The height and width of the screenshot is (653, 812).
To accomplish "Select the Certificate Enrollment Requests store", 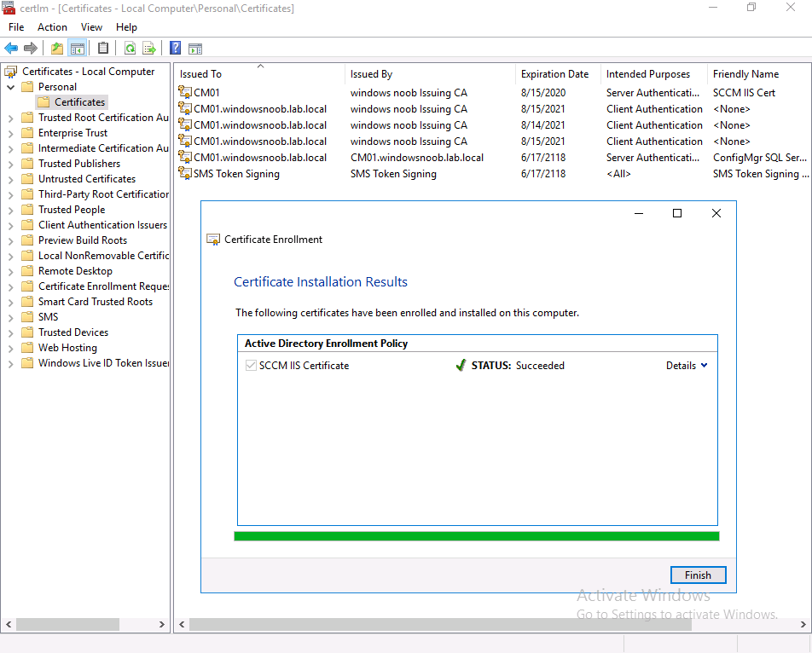I will (x=103, y=286).
